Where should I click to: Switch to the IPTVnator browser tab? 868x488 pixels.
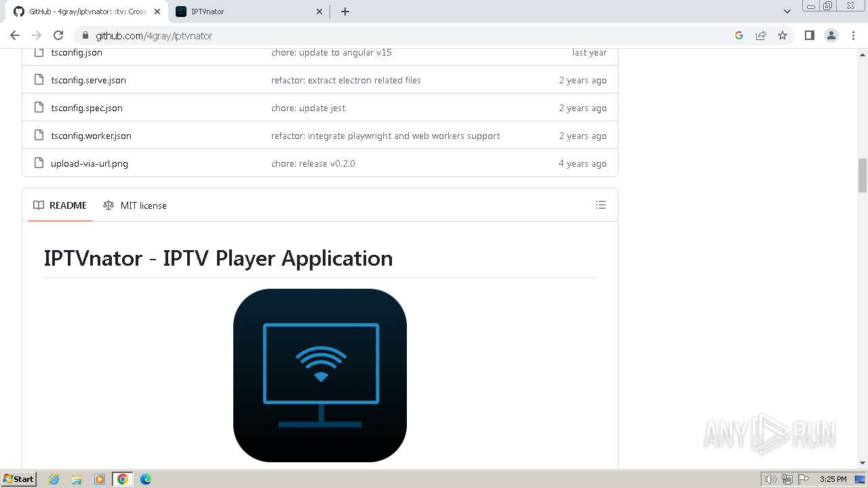(x=249, y=12)
